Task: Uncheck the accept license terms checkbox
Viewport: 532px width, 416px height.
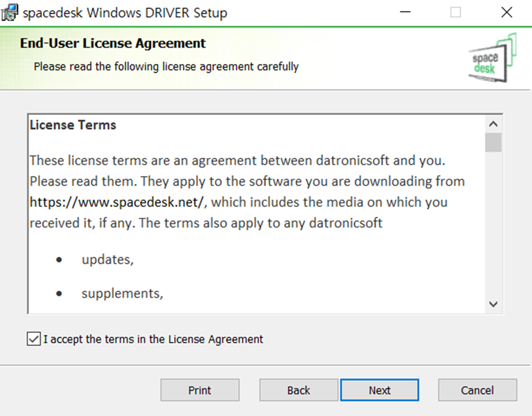Action: point(33,339)
